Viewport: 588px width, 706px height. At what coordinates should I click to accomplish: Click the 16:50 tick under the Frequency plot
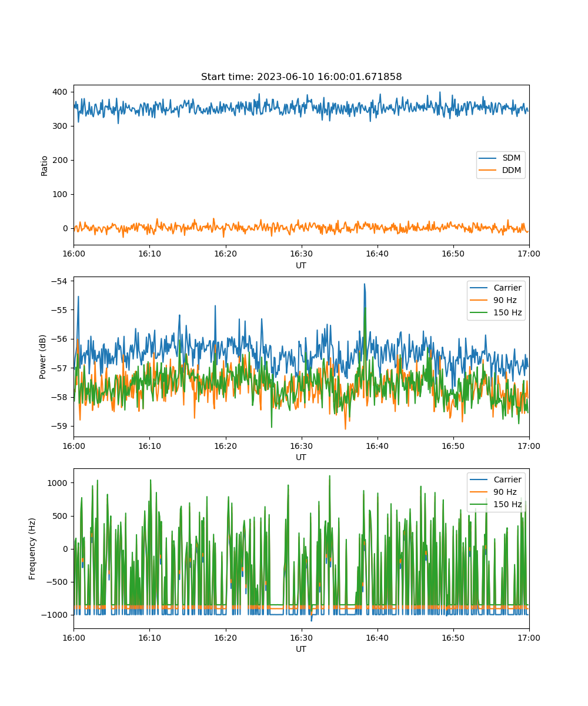(453, 637)
